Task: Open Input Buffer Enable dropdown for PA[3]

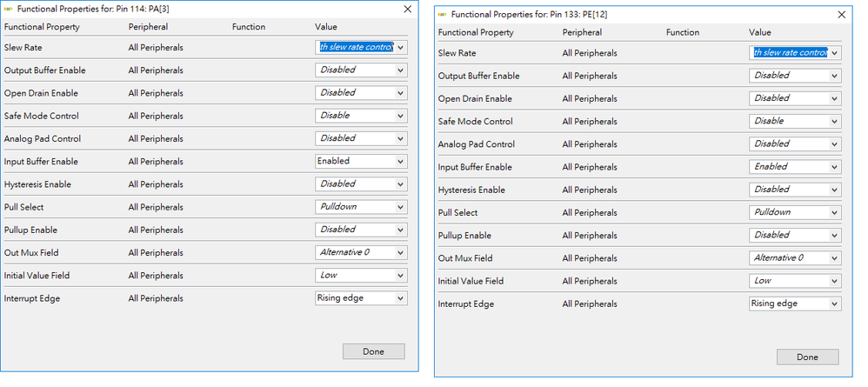Action: pyautogui.click(x=400, y=162)
